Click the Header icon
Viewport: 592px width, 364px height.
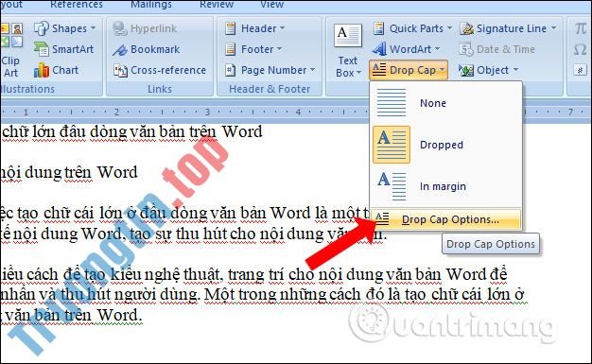[x=231, y=28]
